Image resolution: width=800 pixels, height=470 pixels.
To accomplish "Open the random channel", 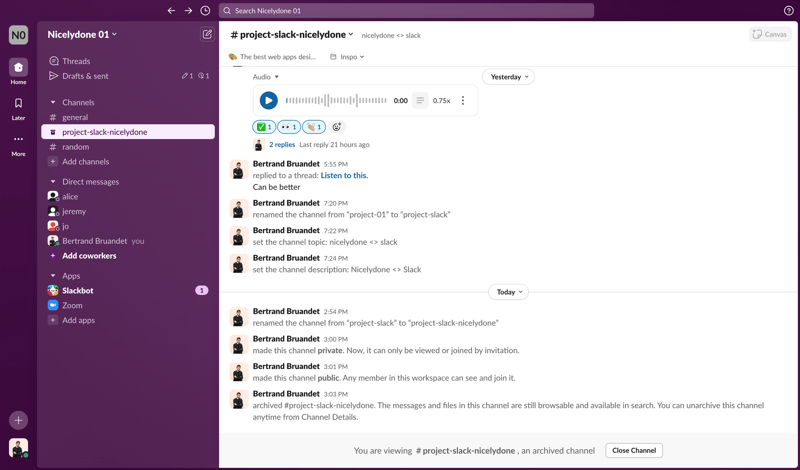I will [x=128, y=147].
